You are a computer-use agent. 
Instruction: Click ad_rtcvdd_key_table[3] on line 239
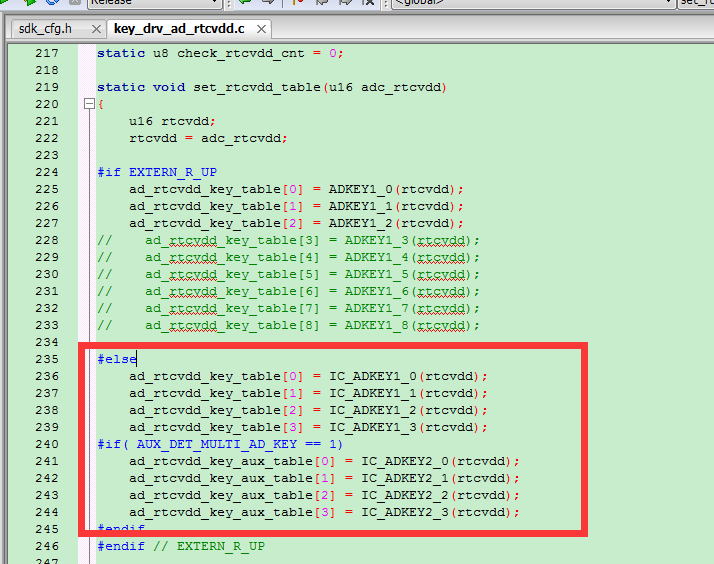216,427
